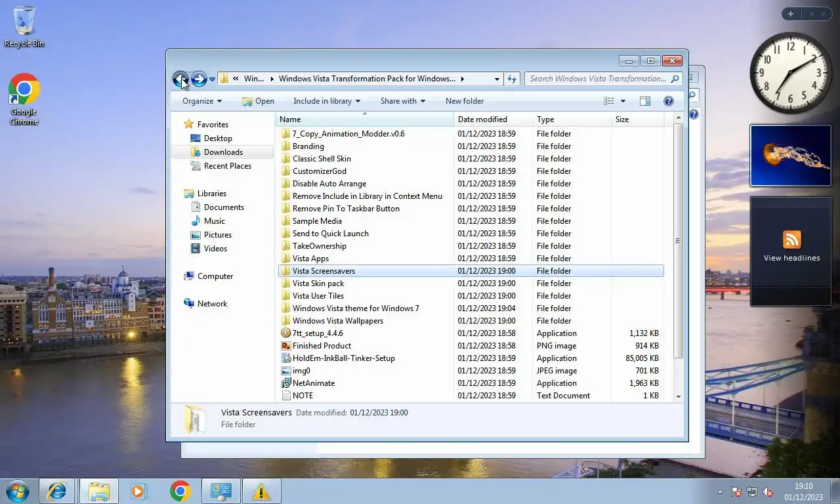Select Vista Skin pack folder
Viewport: 840px width, 504px height.
pos(318,283)
